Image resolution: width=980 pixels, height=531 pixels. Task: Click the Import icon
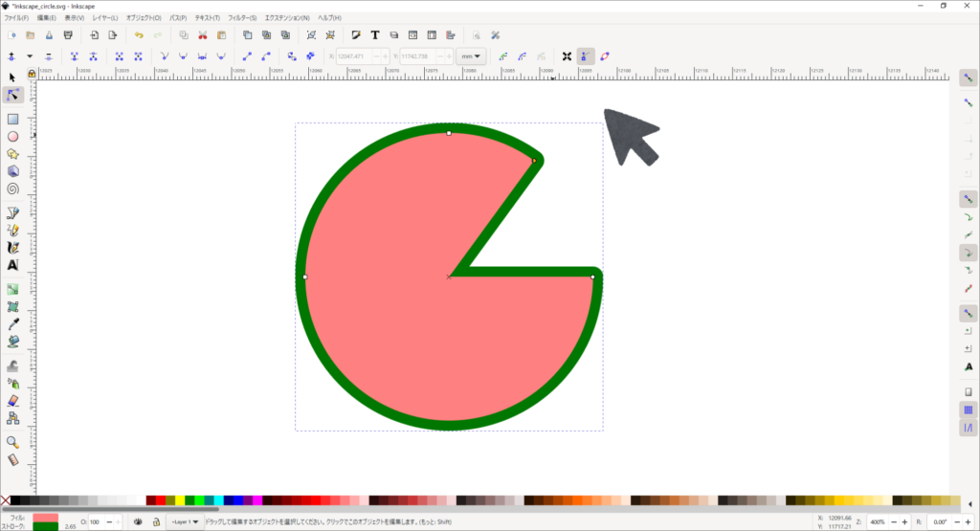[95, 35]
